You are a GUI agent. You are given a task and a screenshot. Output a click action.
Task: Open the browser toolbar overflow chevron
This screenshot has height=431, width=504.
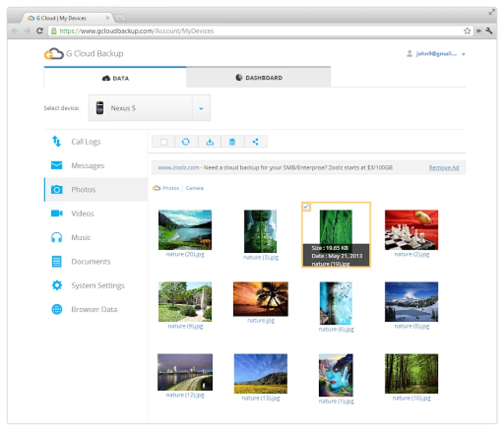[x=479, y=31]
